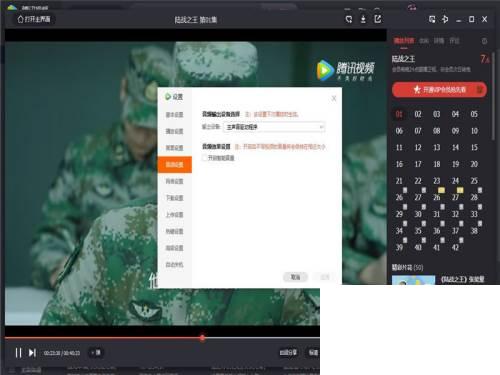Open main interface via the home button
500x375 pixels.
(34, 19)
